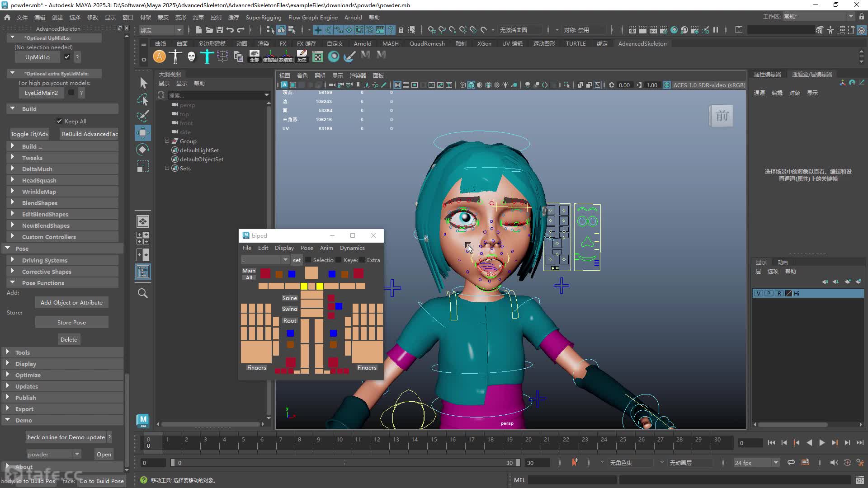Screen dimensions: 868x488
Task: Click the play forward button
Action: tap(821, 443)
